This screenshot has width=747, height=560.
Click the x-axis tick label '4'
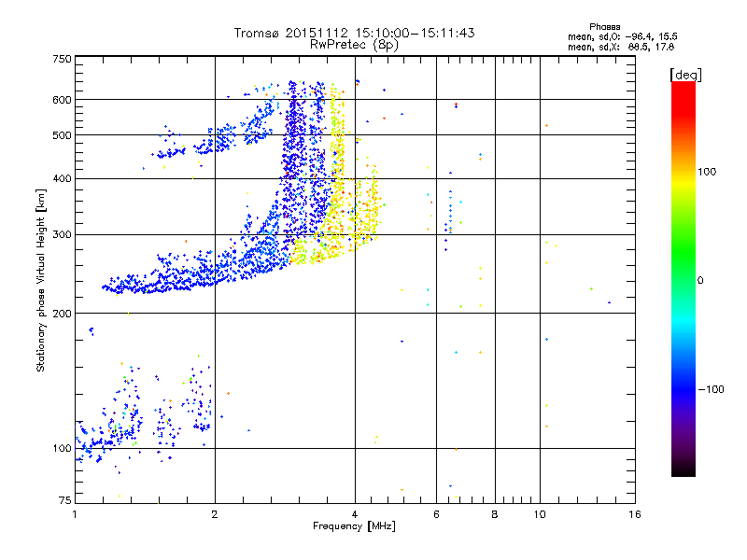click(x=355, y=514)
